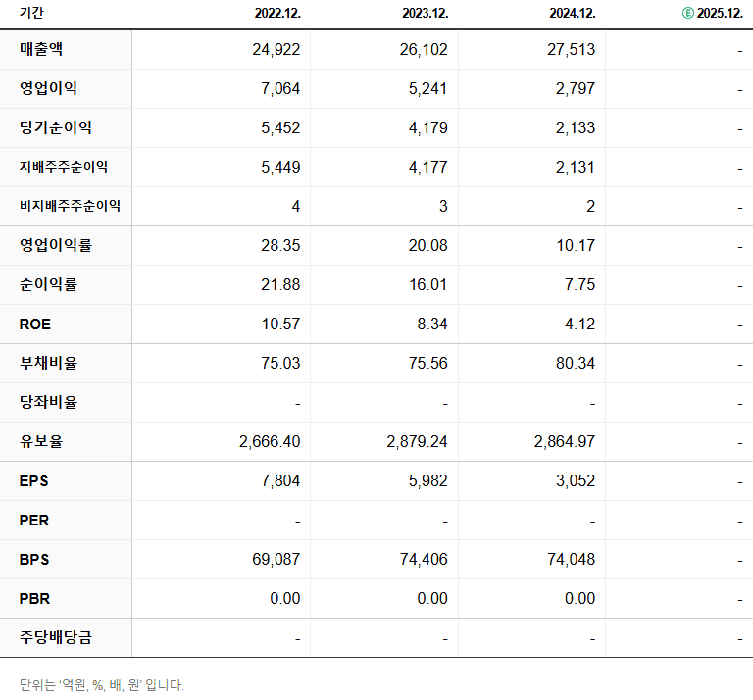Click the PBR row label
The width and height of the screenshot is (753, 700).
tap(34, 599)
